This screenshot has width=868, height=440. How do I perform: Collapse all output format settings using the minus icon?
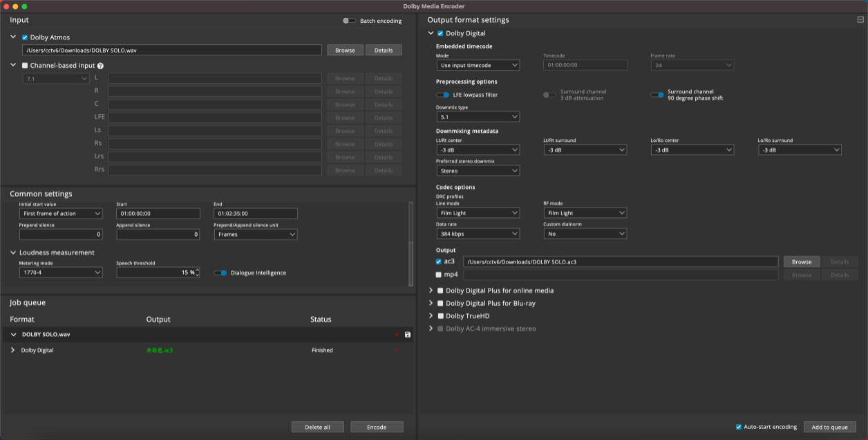click(860, 20)
